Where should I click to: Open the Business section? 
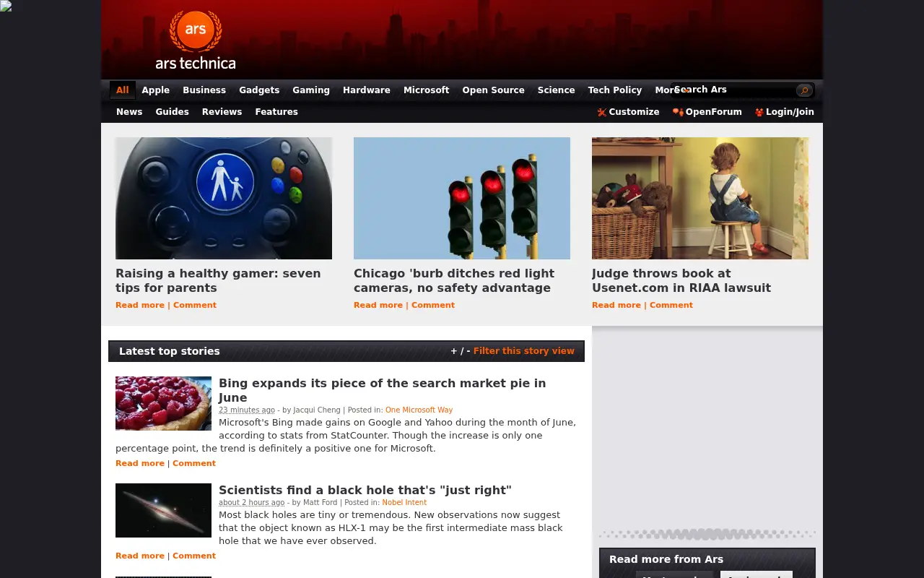point(204,90)
